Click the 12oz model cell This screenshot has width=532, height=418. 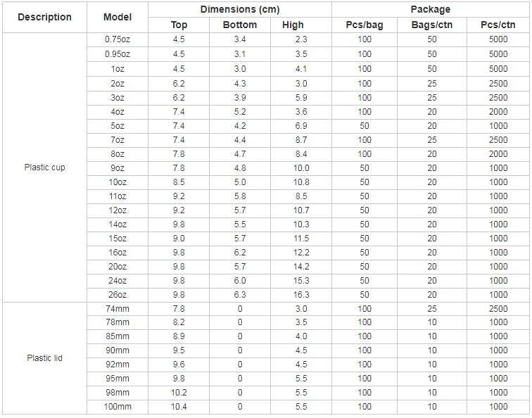coord(118,210)
